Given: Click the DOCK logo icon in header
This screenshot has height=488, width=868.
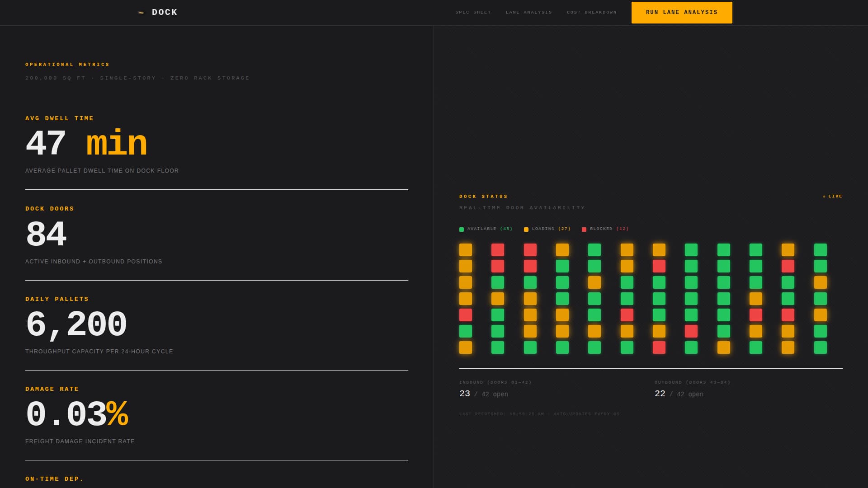Looking at the screenshot, I should tap(141, 13).
